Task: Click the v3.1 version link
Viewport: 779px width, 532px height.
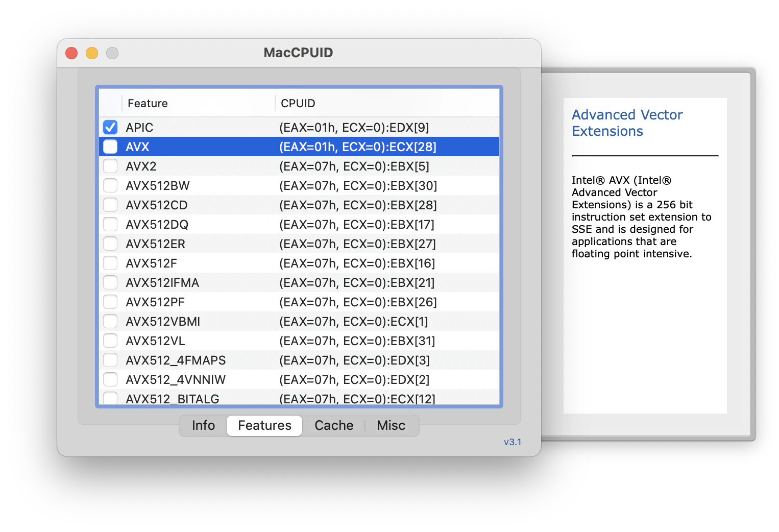Action: [x=513, y=442]
